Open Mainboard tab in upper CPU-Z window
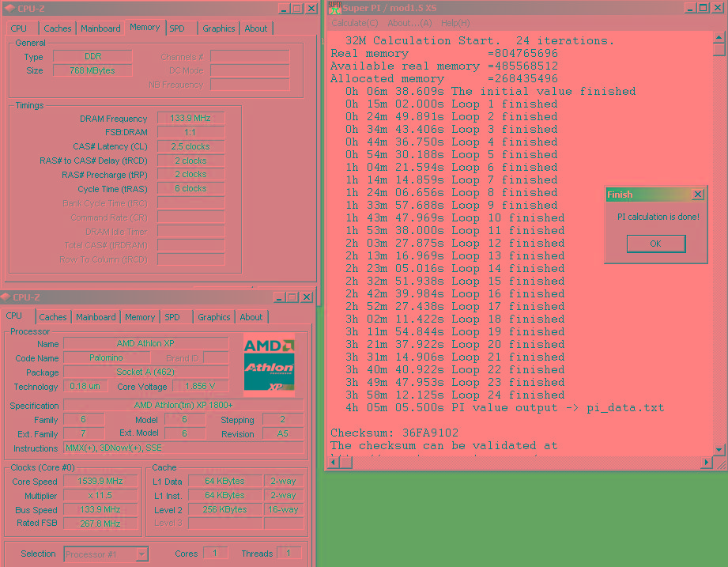 coord(100,28)
